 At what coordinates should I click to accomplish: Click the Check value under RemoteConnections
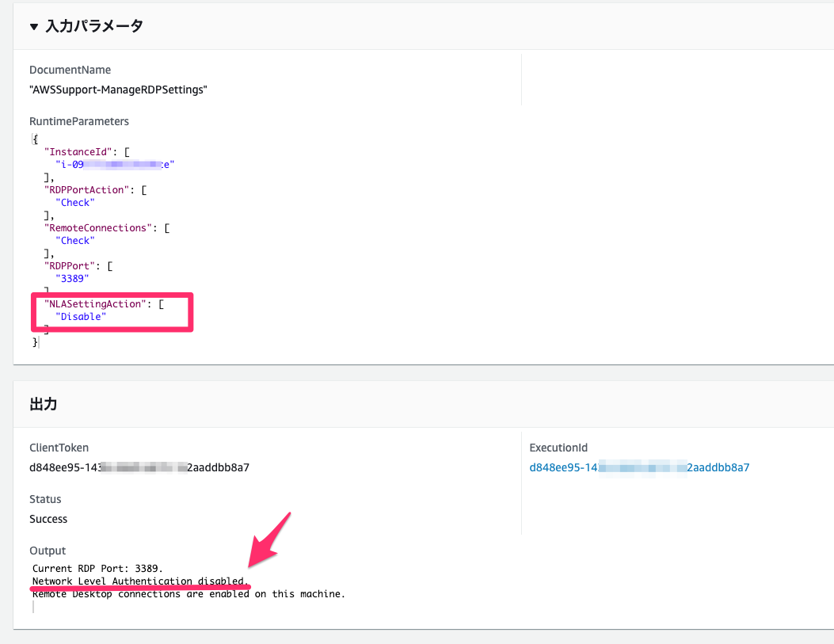coord(74,240)
